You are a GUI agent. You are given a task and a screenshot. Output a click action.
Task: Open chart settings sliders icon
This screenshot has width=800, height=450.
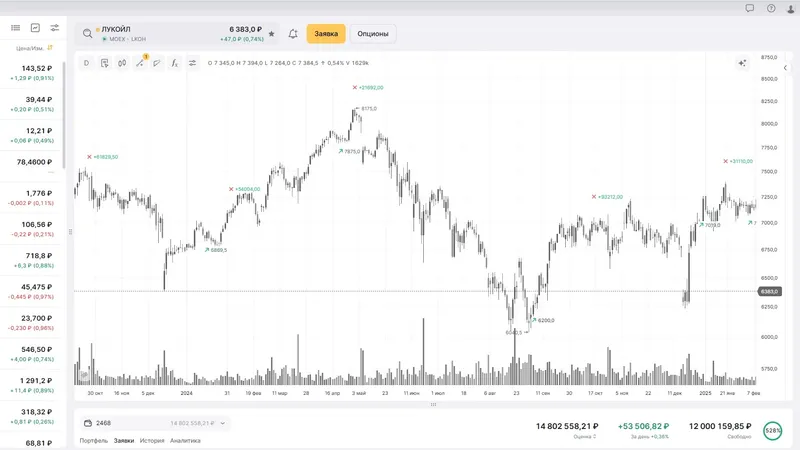pyautogui.click(x=193, y=63)
